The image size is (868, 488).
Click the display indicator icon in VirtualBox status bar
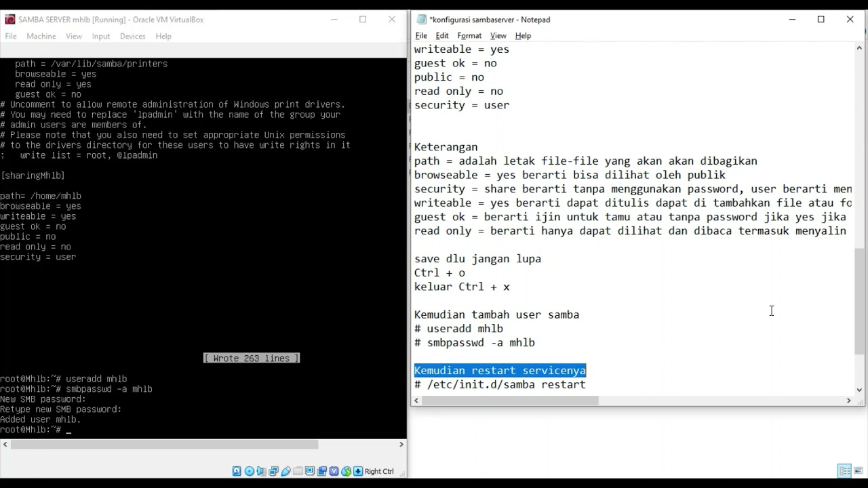click(310, 471)
